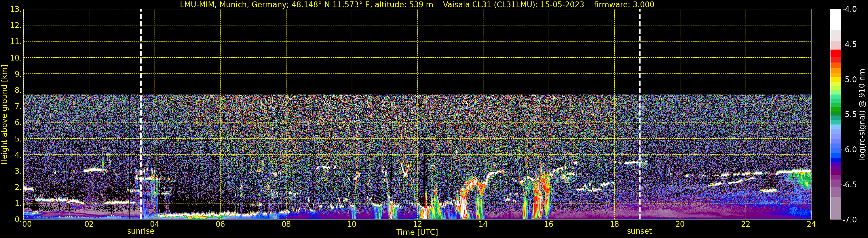
Task: Click the white segment of the colorbar
Action: tap(836, 20)
